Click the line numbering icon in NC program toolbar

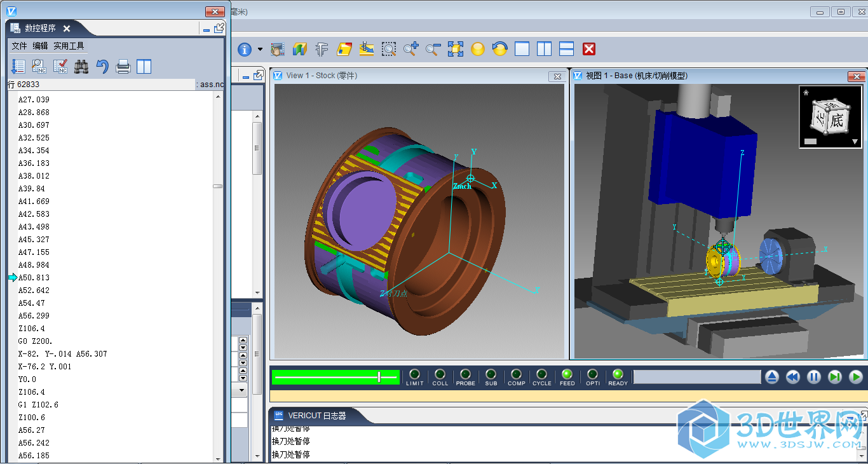coord(18,66)
